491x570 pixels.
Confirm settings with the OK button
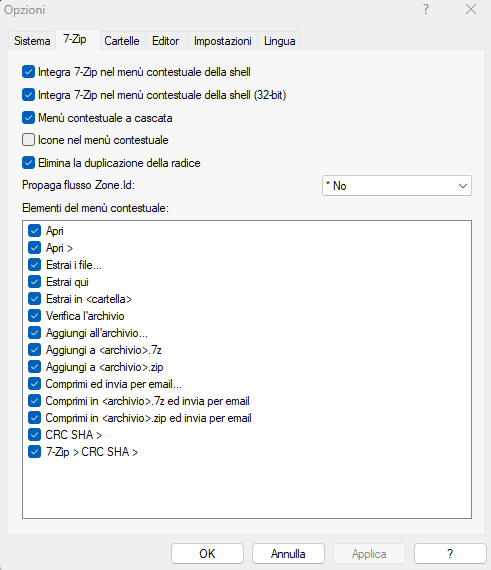pyautogui.click(x=207, y=554)
